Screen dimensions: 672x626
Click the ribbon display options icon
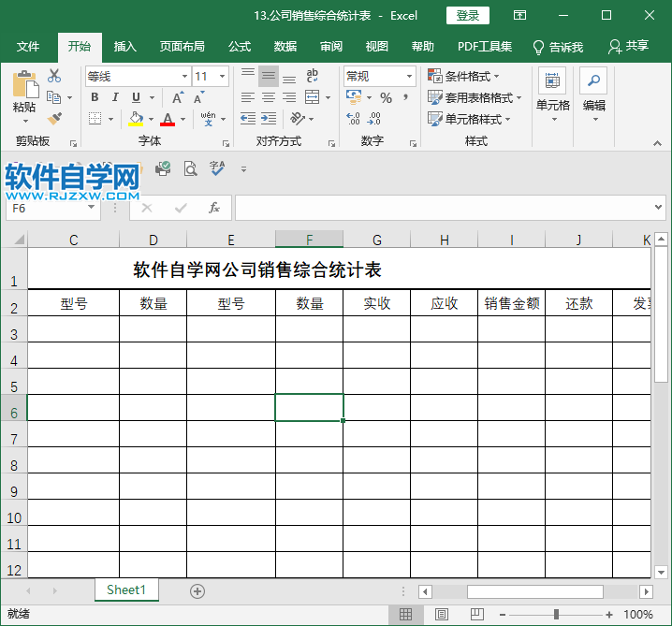(519, 16)
